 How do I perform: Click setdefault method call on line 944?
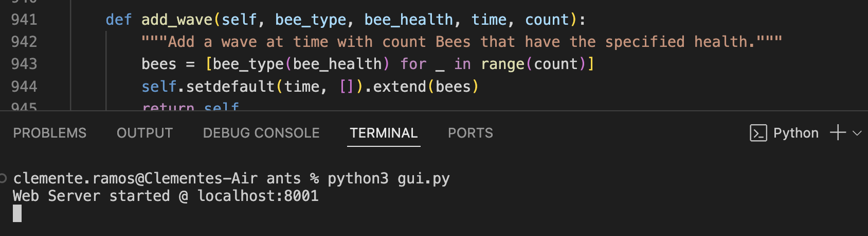(x=230, y=86)
